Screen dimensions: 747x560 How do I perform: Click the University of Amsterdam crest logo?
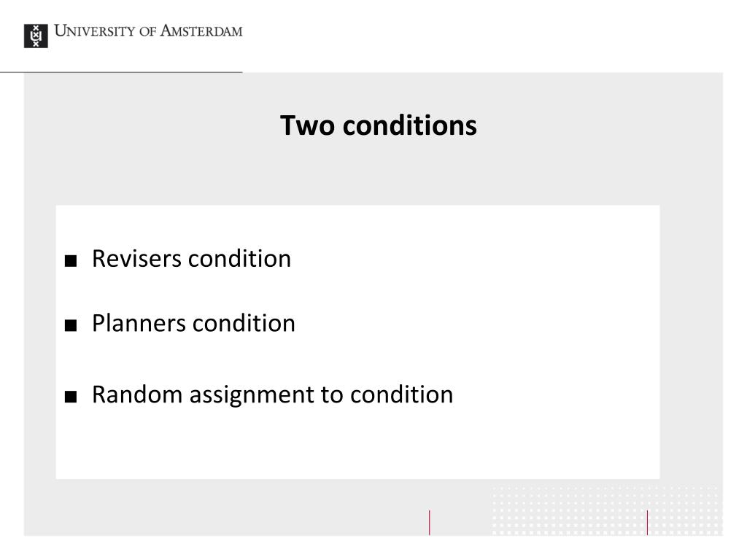click(x=36, y=36)
